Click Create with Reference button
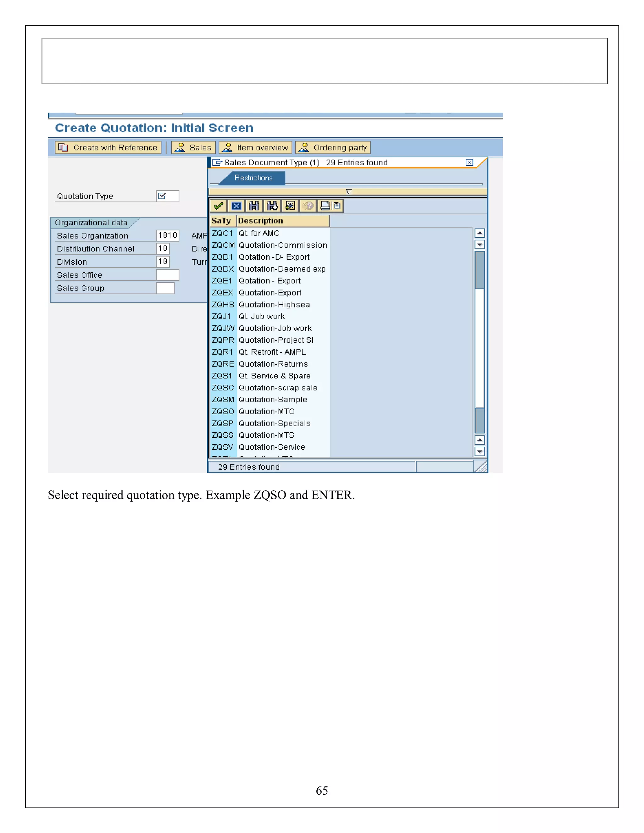The height and width of the screenshot is (833, 644). click(108, 148)
